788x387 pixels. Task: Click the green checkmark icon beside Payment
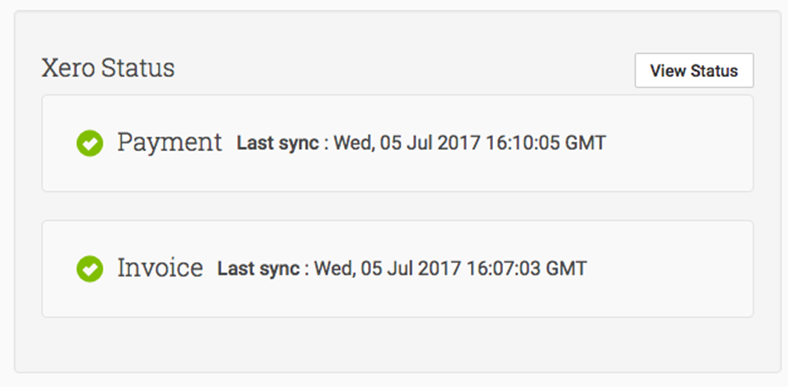point(90,143)
